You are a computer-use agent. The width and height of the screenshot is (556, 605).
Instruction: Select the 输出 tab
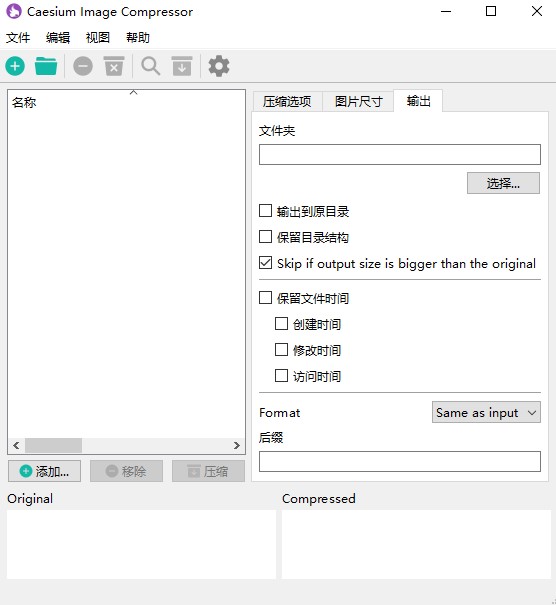tap(418, 101)
